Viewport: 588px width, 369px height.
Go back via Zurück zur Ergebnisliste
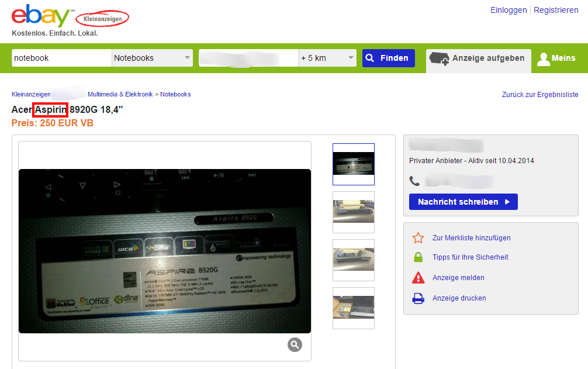pyautogui.click(x=540, y=95)
